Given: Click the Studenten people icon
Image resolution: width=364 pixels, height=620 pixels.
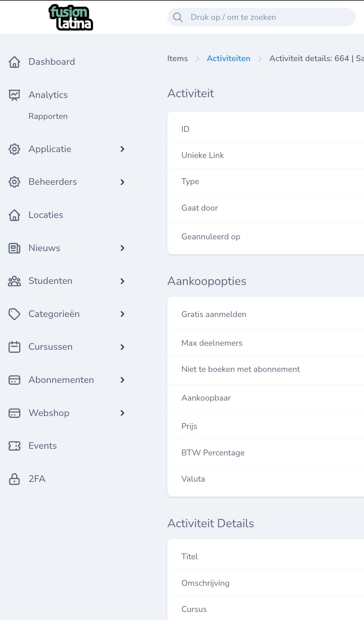Looking at the screenshot, I should pos(14,281).
